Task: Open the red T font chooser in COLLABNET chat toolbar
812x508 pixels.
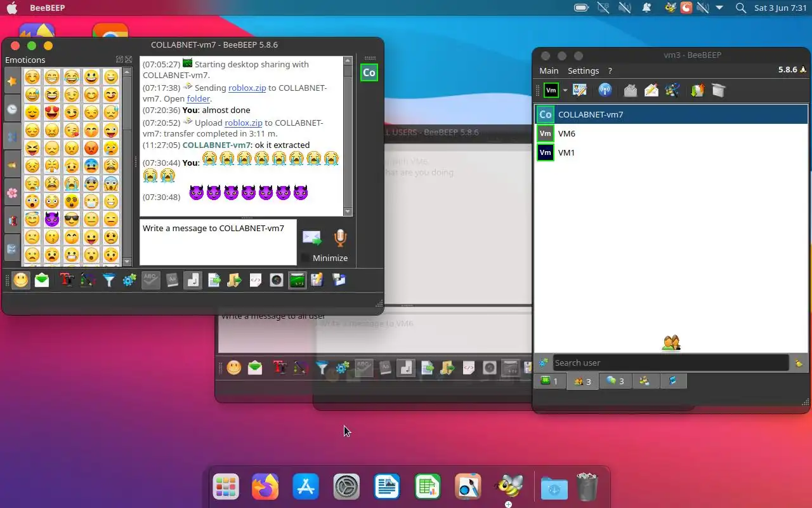Action: (x=67, y=280)
